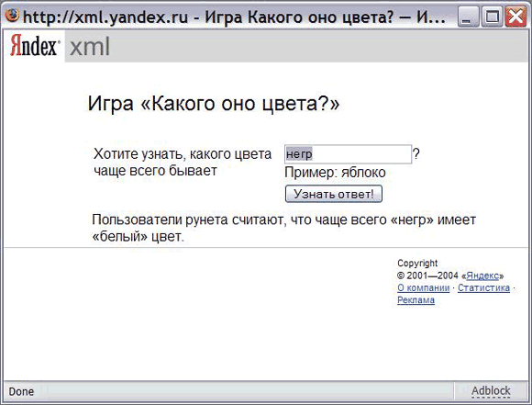The image size is (532, 405).
Task: Minimize the browser popup window
Action: (468, 17)
